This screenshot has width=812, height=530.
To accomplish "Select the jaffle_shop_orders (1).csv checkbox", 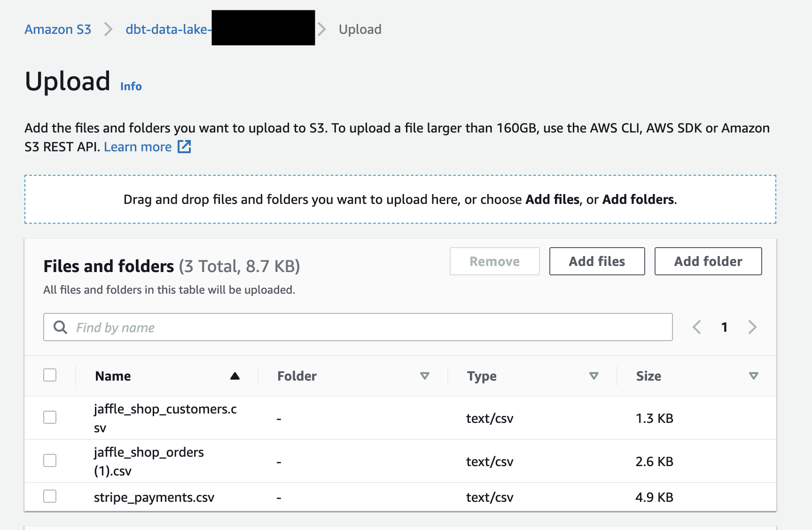I will coord(49,460).
